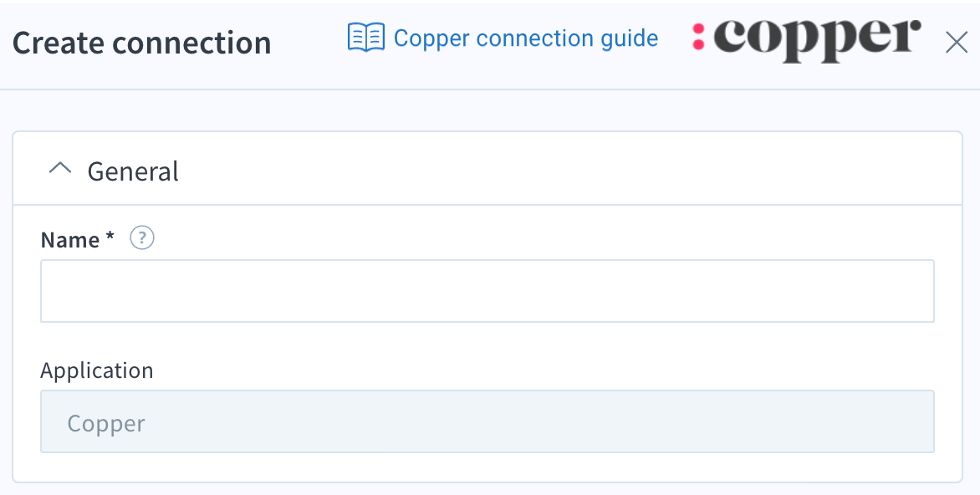Click right end of Application box
980x495 pixels.
[x=906, y=421]
